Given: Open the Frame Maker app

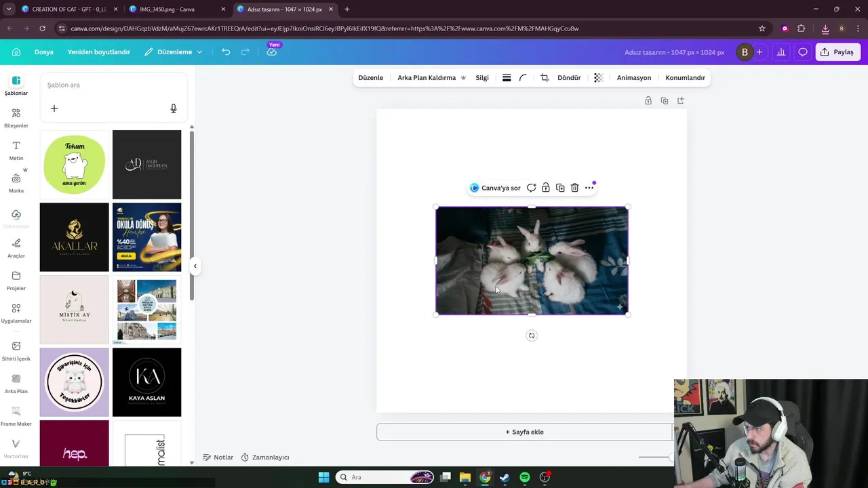Looking at the screenshot, I should click(x=16, y=416).
